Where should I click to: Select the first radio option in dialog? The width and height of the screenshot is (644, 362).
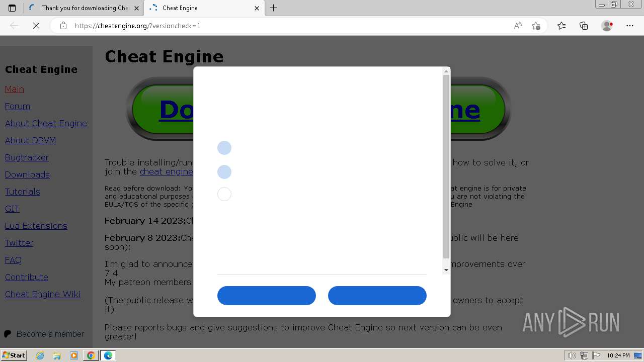pyautogui.click(x=224, y=148)
